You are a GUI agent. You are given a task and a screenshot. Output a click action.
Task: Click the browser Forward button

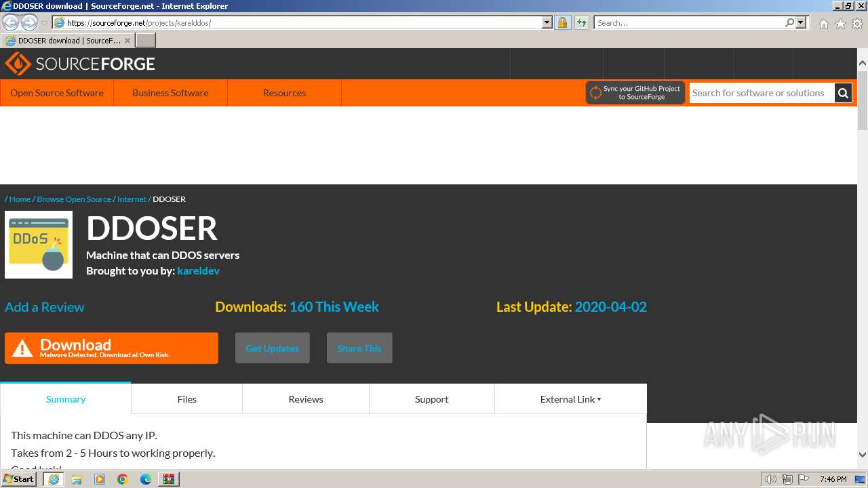click(x=29, y=22)
